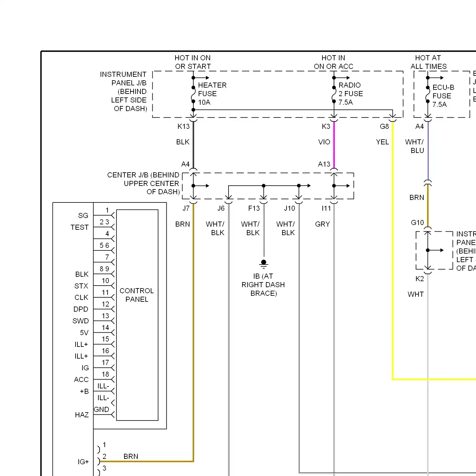Click the CLK pin label
The width and height of the screenshot is (476, 476).
pos(81,297)
